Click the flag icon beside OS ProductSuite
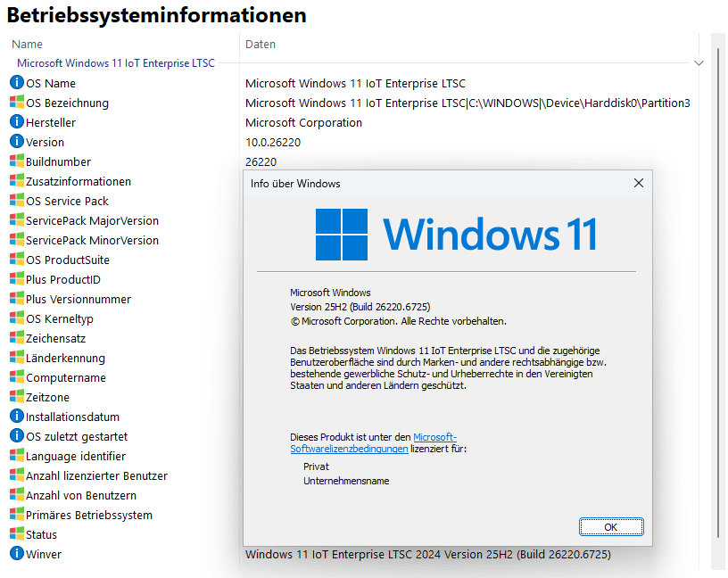 17,259
